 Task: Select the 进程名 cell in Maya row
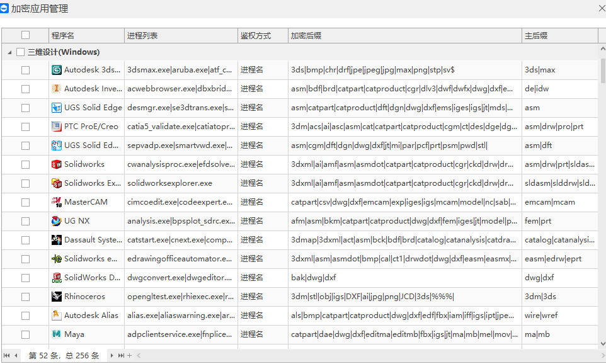pos(263,334)
